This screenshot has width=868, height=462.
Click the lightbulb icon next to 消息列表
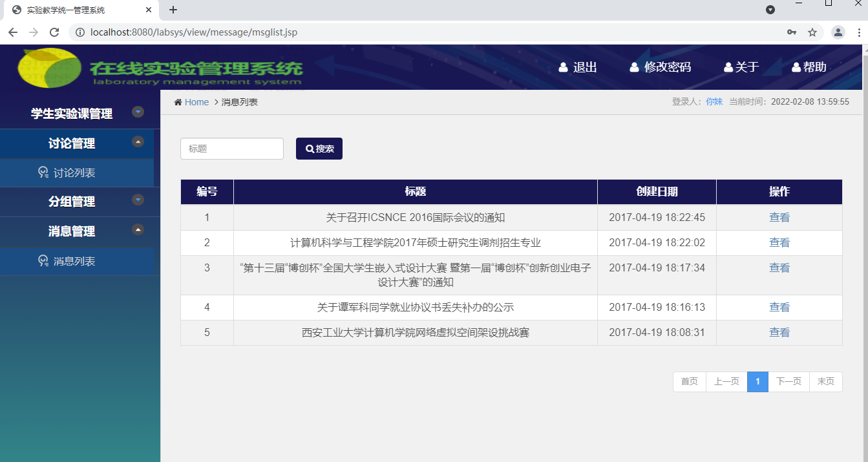coord(43,261)
